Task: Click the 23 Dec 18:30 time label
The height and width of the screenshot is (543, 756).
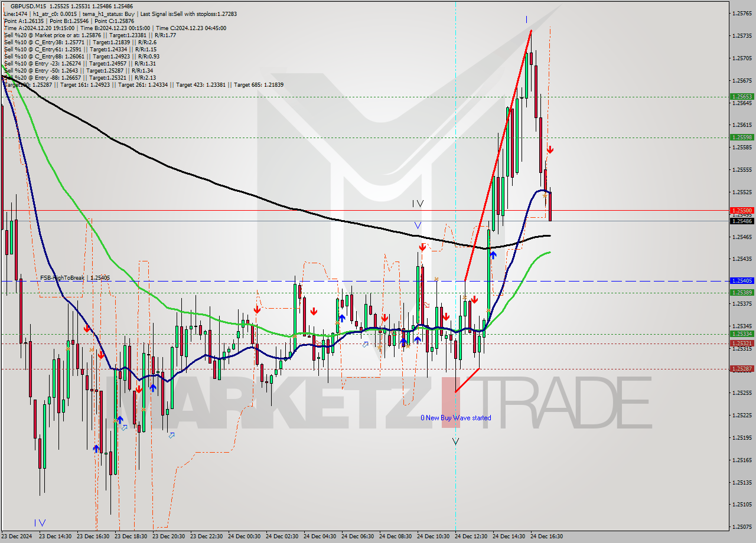Action: (x=131, y=537)
